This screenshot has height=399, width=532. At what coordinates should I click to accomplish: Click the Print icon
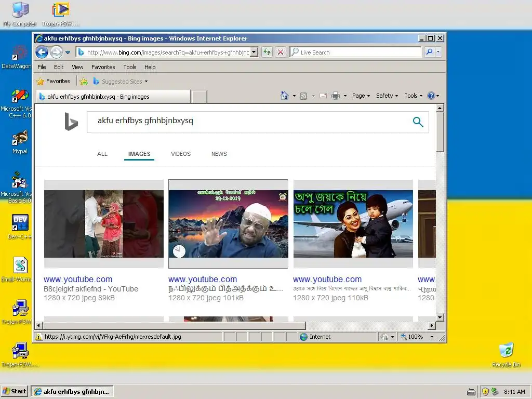[x=335, y=96]
